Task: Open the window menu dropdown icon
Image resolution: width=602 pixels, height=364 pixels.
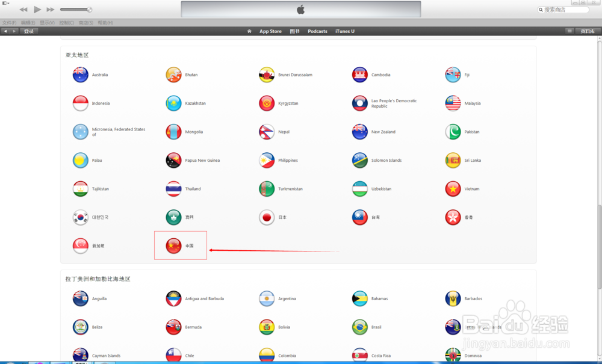Action: [5, 2]
